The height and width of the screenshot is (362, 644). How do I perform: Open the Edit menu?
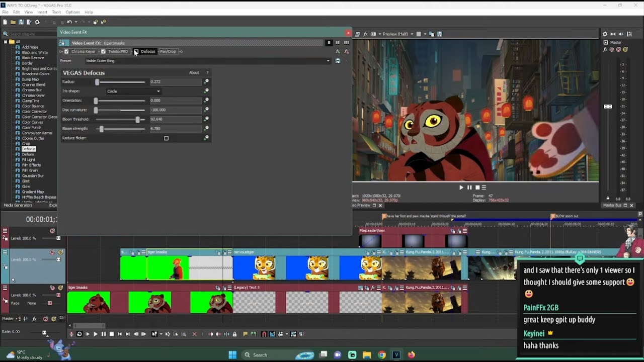[x=17, y=12]
